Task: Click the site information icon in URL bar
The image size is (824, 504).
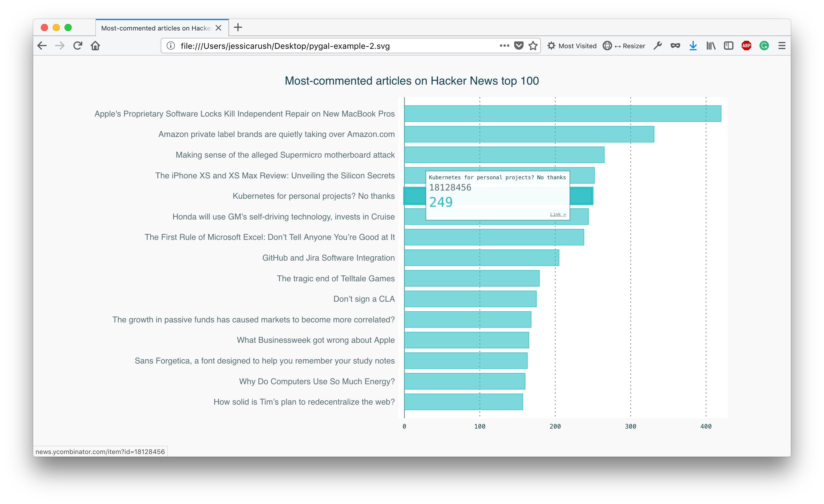Action: (170, 46)
